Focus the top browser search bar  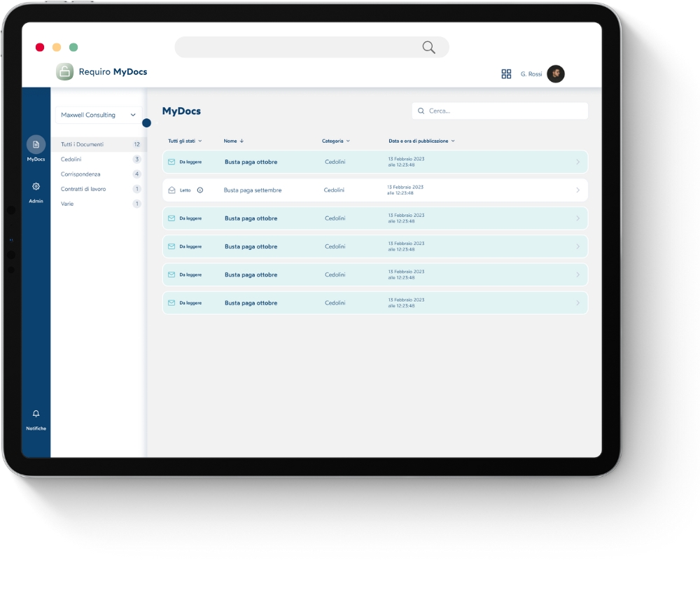[x=311, y=47]
